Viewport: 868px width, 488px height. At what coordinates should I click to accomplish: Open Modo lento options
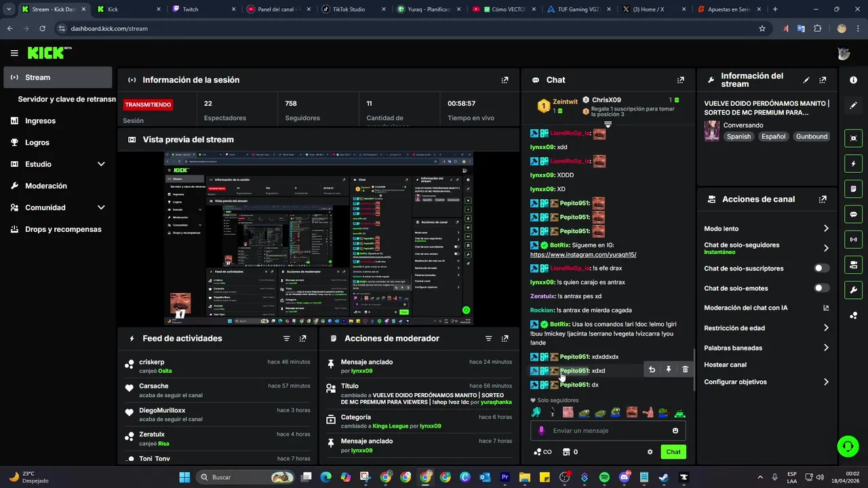point(766,228)
